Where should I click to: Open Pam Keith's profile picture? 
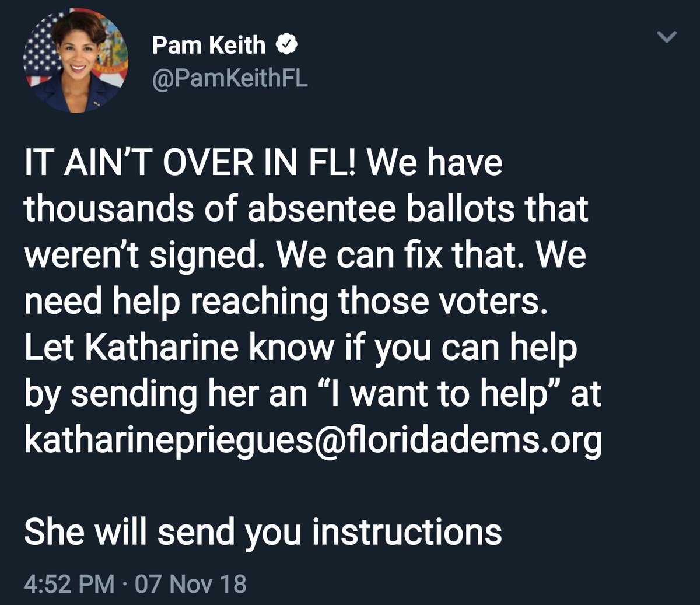coord(75,61)
